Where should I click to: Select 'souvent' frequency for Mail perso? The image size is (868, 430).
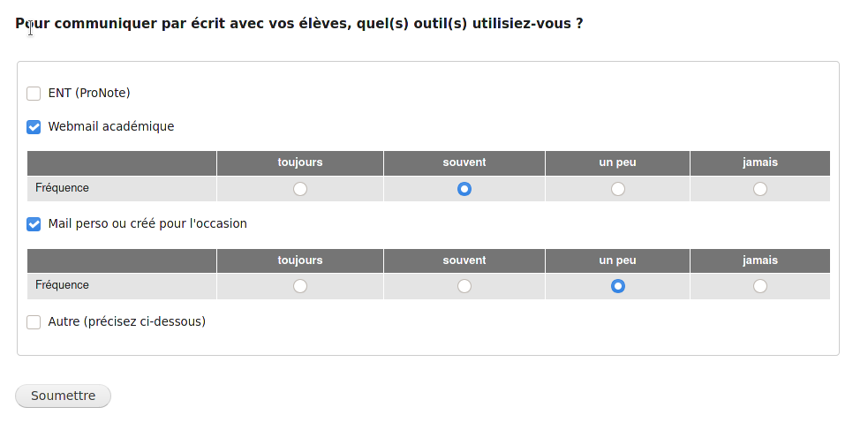pyautogui.click(x=464, y=286)
